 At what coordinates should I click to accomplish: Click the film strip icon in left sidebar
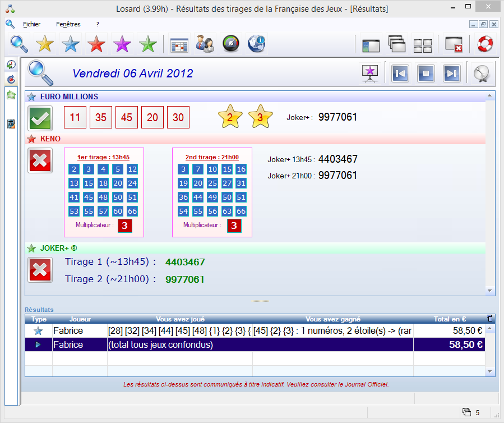point(11,124)
